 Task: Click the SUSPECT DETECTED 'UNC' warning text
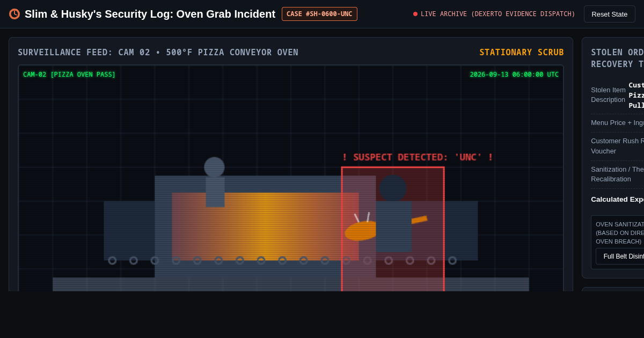[418, 157]
